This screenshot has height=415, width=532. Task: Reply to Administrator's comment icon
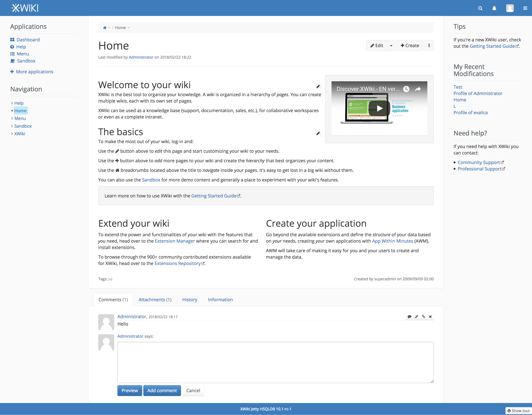click(x=409, y=317)
